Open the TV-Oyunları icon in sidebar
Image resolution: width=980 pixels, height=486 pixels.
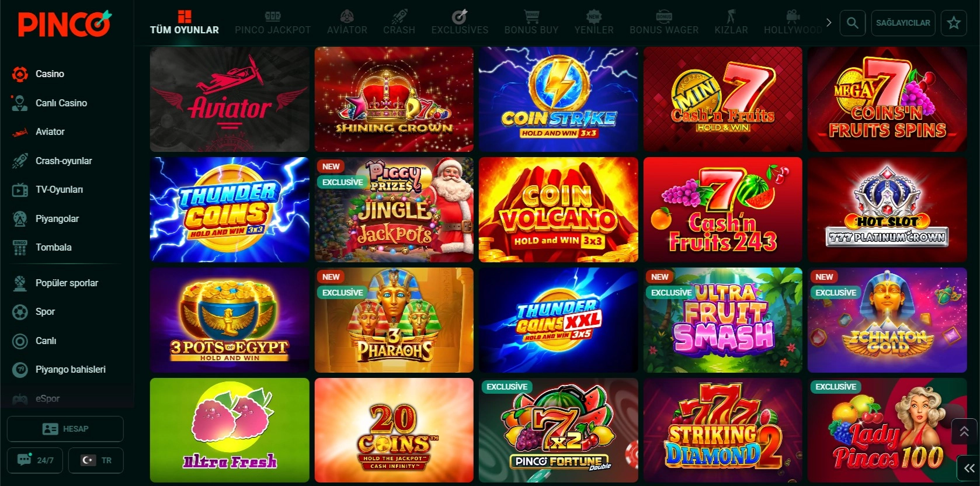(x=20, y=190)
